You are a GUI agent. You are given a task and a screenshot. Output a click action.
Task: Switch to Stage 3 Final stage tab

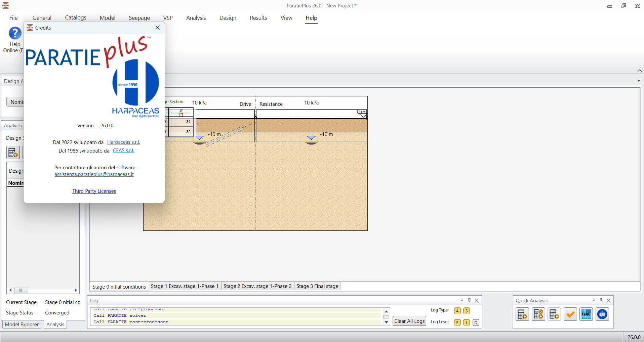tap(317, 286)
